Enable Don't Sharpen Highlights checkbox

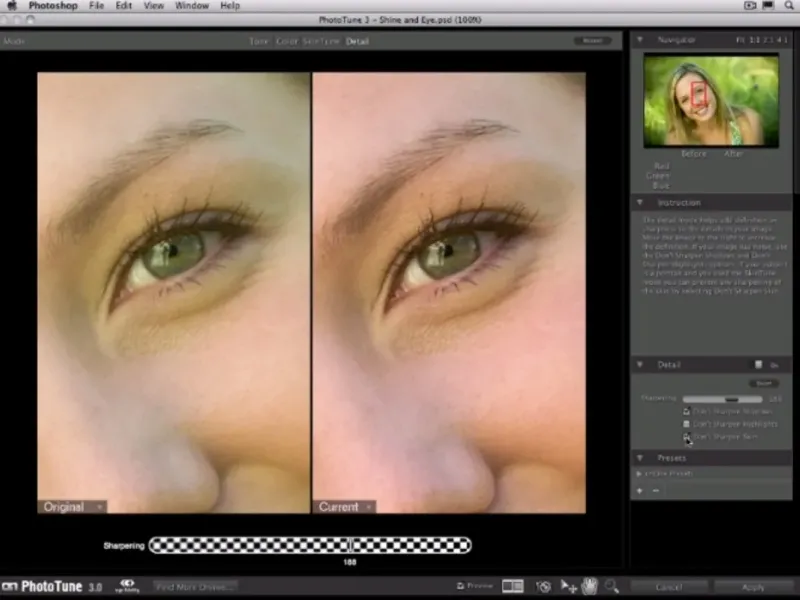[686, 424]
